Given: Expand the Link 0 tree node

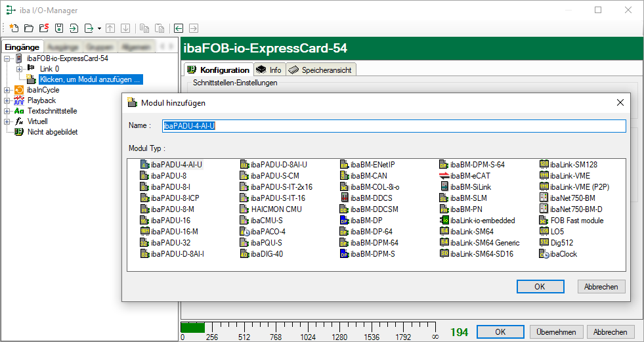Looking at the screenshot, I should (19, 69).
